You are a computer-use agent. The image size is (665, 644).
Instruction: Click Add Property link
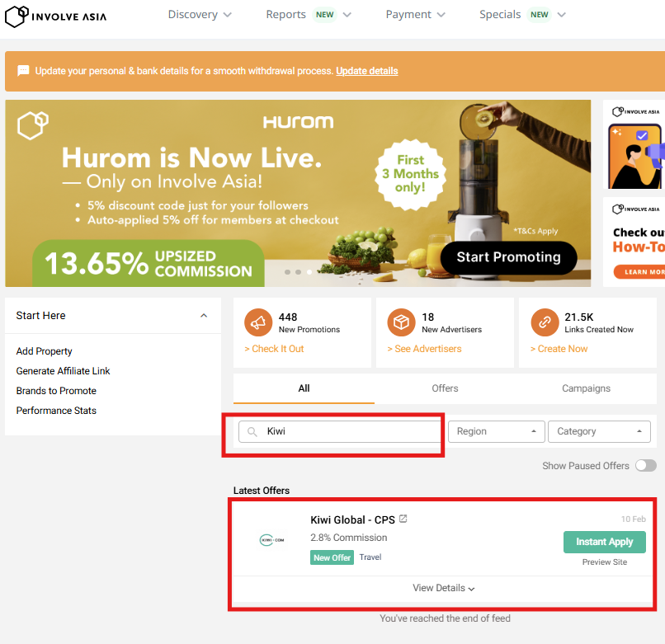44,351
